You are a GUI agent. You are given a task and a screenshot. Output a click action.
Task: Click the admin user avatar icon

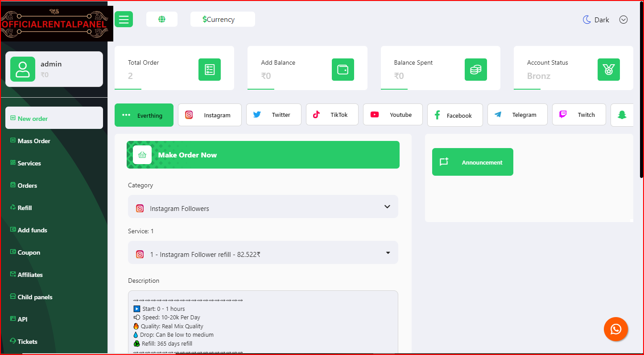23,69
